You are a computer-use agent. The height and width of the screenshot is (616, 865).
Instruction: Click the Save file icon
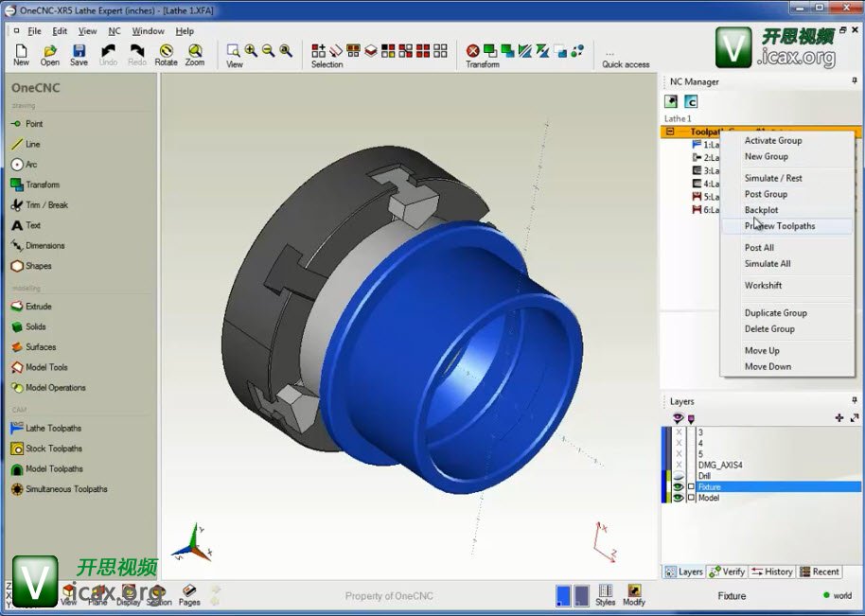[79, 54]
